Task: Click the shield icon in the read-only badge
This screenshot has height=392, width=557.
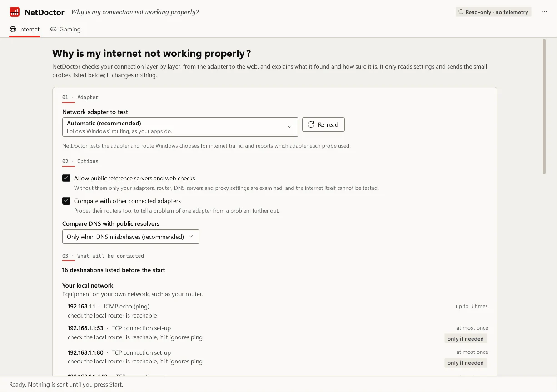Action: coord(461,12)
